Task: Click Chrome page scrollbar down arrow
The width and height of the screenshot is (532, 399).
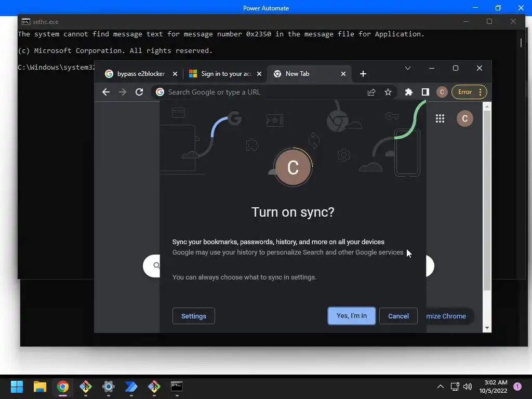Action: point(487,328)
